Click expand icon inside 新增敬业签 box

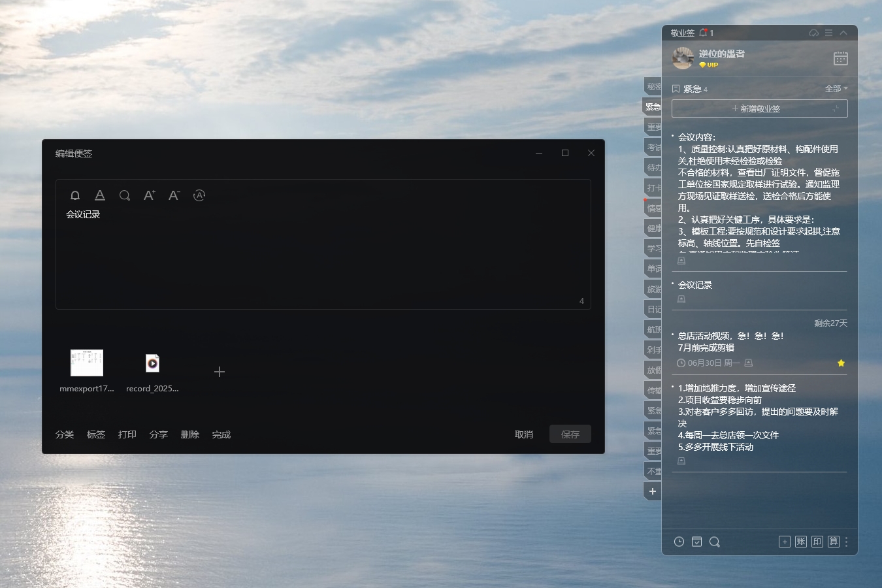tap(836, 108)
